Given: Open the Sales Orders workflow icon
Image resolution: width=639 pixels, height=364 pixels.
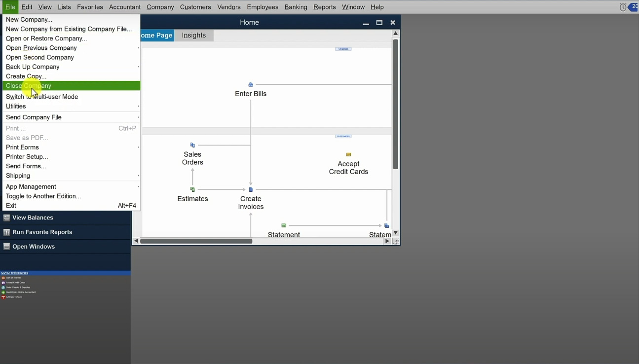Looking at the screenshot, I should 192,145.
